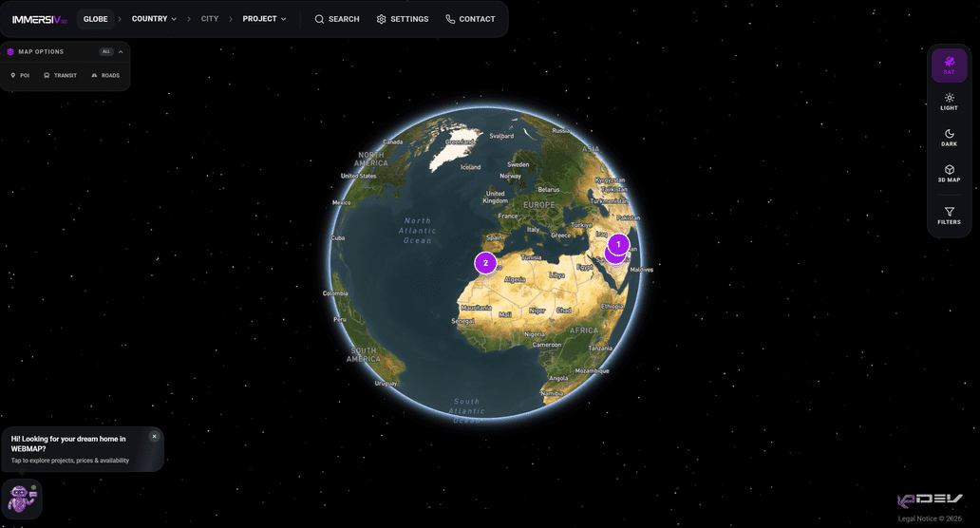The image size is (980, 528).
Task: Click the IMMERSIV logo
Action: tap(39, 19)
